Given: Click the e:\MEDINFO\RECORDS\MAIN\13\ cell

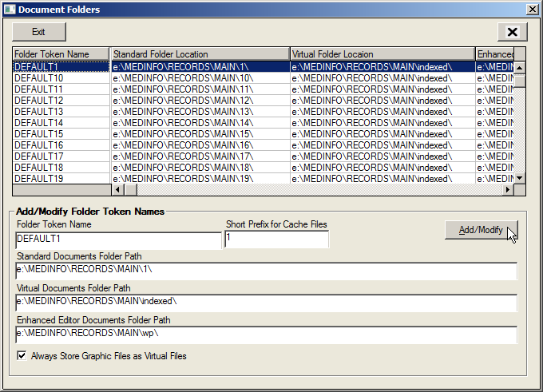Looking at the screenshot, I should click(x=200, y=112).
